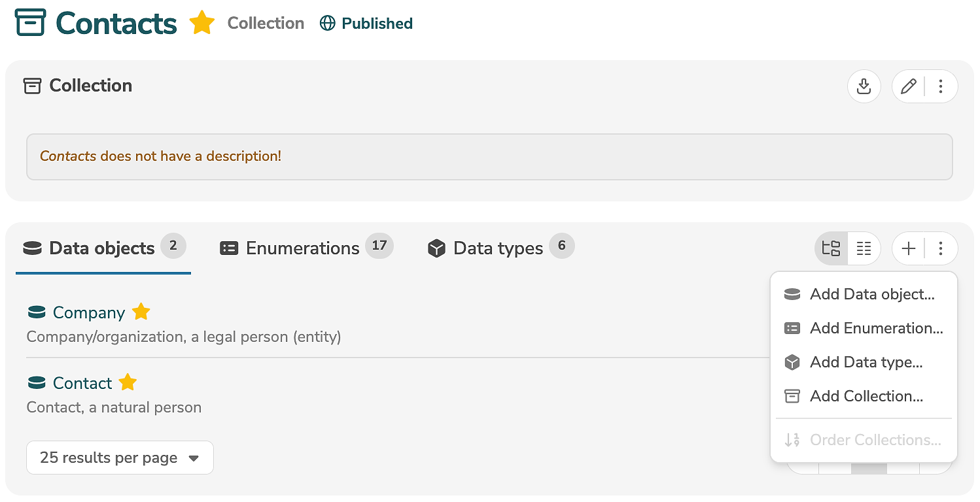
Task: Click the download icon in Collection panel
Action: [x=864, y=86]
